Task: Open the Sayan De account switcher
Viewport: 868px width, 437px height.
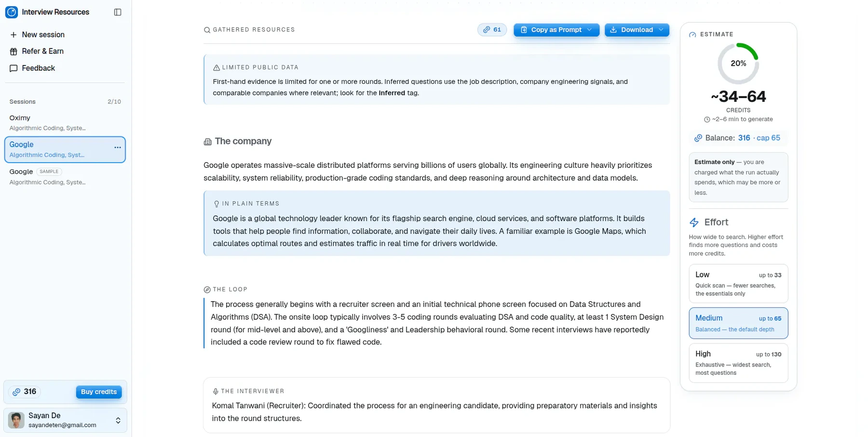Action: pyautogui.click(x=65, y=420)
